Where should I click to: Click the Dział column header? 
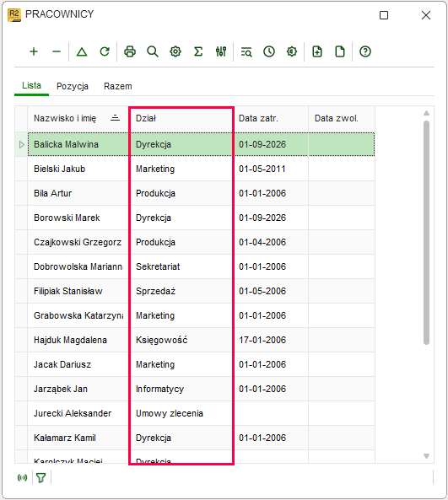click(x=181, y=119)
